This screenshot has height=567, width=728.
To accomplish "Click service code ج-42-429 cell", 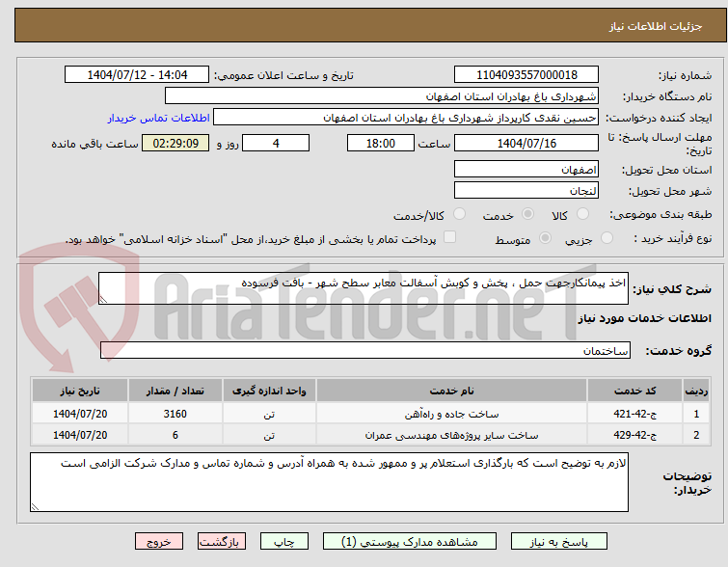I will (x=634, y=435).
